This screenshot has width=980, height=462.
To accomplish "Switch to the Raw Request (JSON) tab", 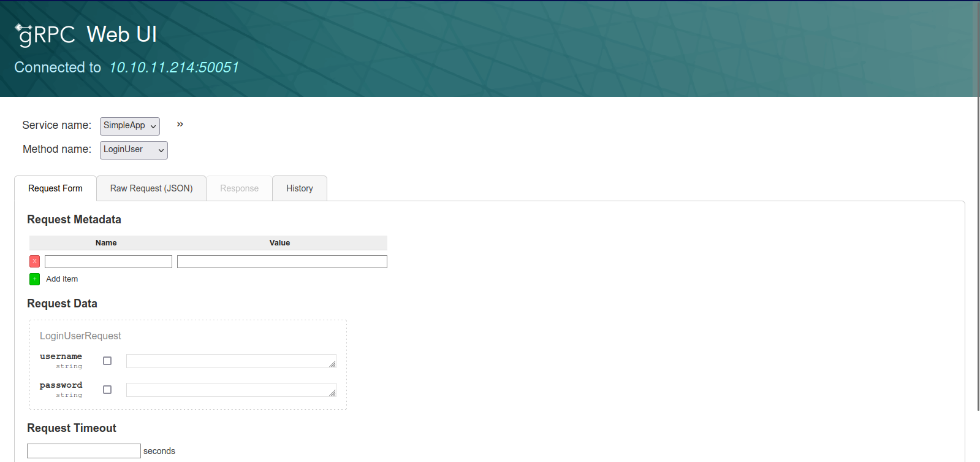I will pos(151,188).
